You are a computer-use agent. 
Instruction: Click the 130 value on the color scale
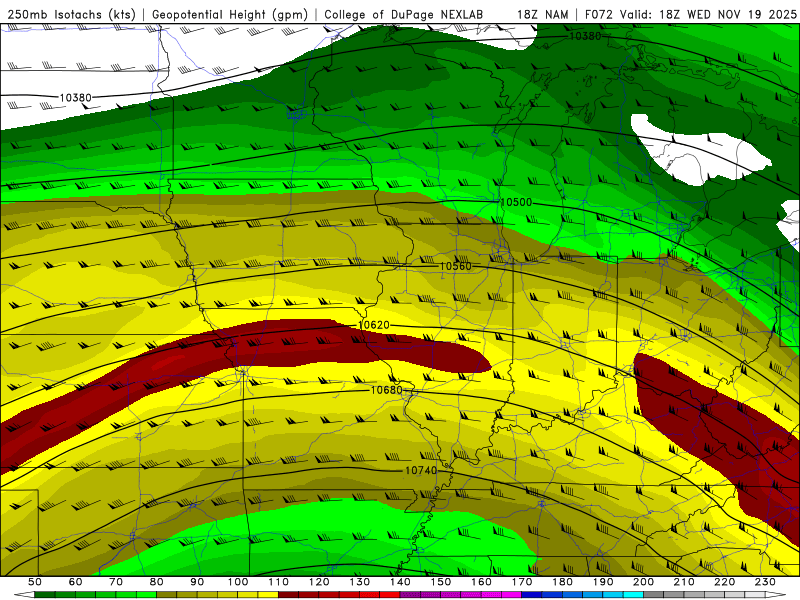tap(359, 582)
